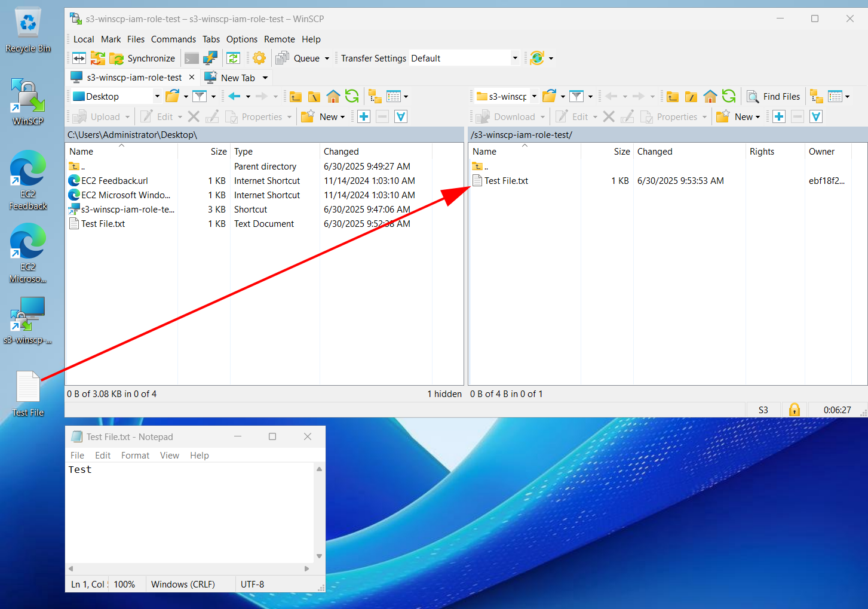Select EC2 Feedback.url in local panel
The image size is (868, 609).
(x=115, y=180)
